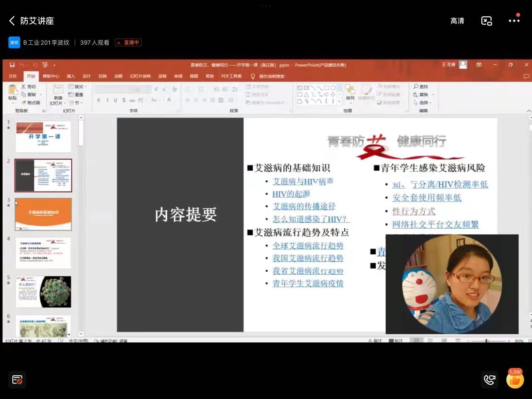Open the 幻灯片放映 slideshow tab

point(140,76)
